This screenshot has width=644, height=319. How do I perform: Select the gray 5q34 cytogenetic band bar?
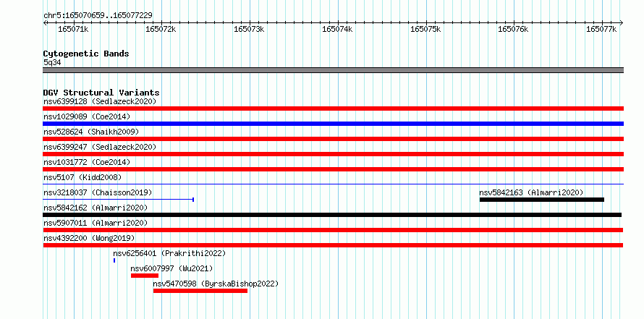(x=333, y=70)
